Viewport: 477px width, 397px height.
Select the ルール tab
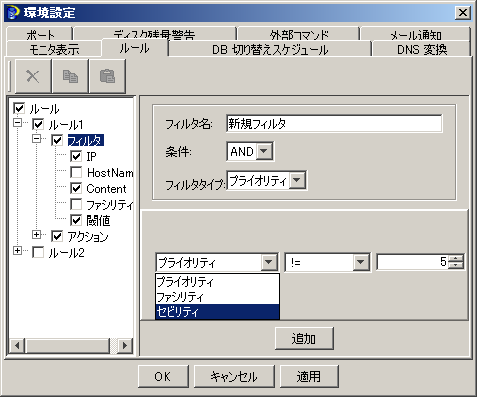click(x=135, y=48)
